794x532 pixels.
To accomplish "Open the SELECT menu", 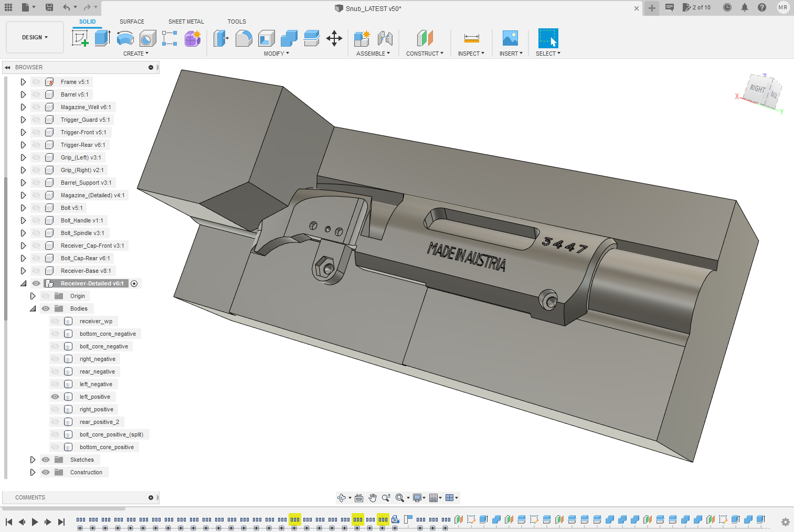I will click(x=548, y=54).
